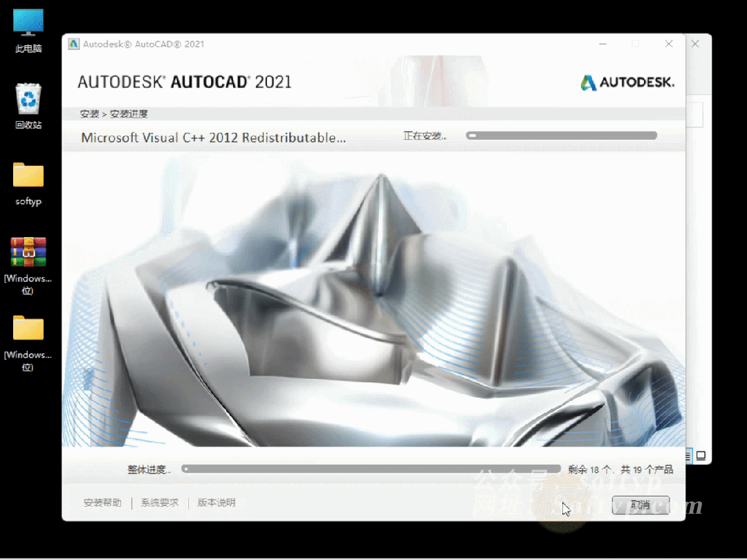747x560 pixels.
Task: Close the background window behind the installer
Action: pos(695,44)
